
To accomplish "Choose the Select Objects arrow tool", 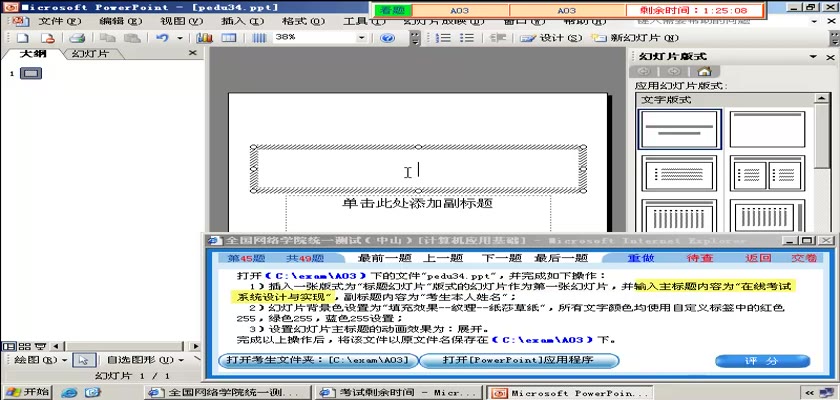I will click(84, 360).
